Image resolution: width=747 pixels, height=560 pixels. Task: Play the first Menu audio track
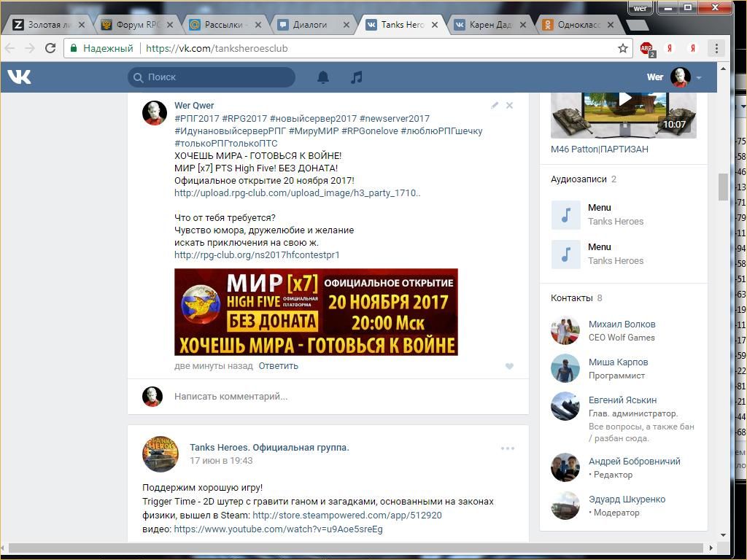[565, 215]
